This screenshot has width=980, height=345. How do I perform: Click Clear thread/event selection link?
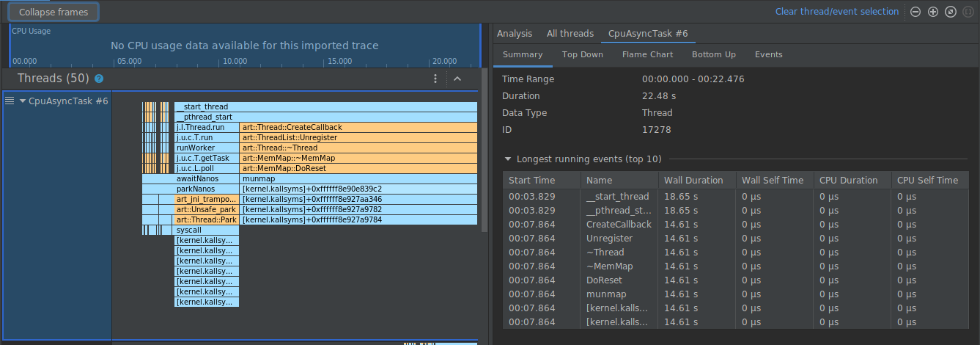(x=836, y=12)
